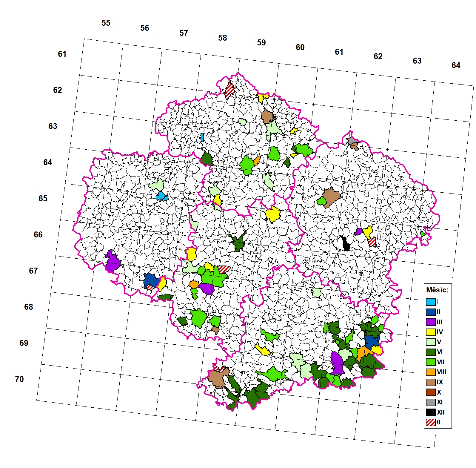Click the legend label 'XII'

[x=440, y=412]
